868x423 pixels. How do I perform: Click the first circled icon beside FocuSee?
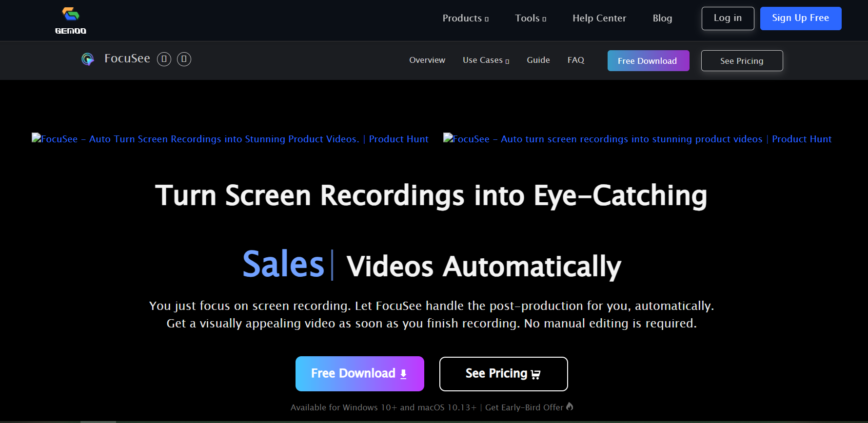[x=164, y=59]
